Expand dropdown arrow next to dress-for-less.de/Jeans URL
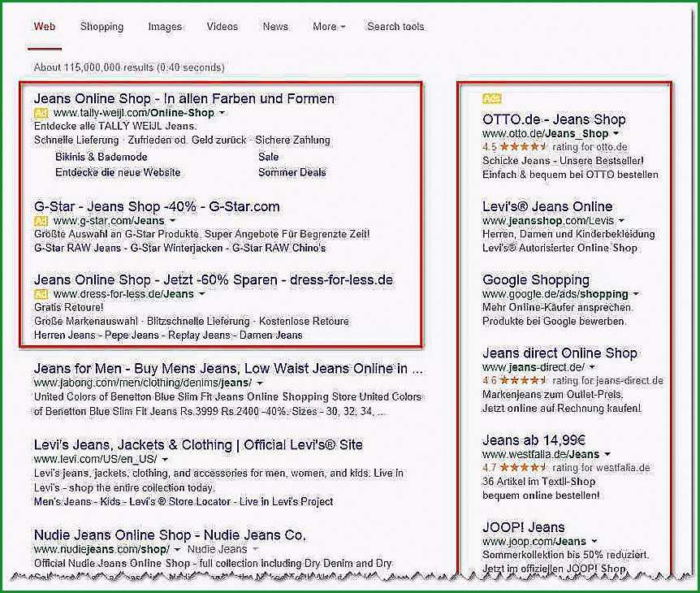Screen dimensions: 700x593 201,294
